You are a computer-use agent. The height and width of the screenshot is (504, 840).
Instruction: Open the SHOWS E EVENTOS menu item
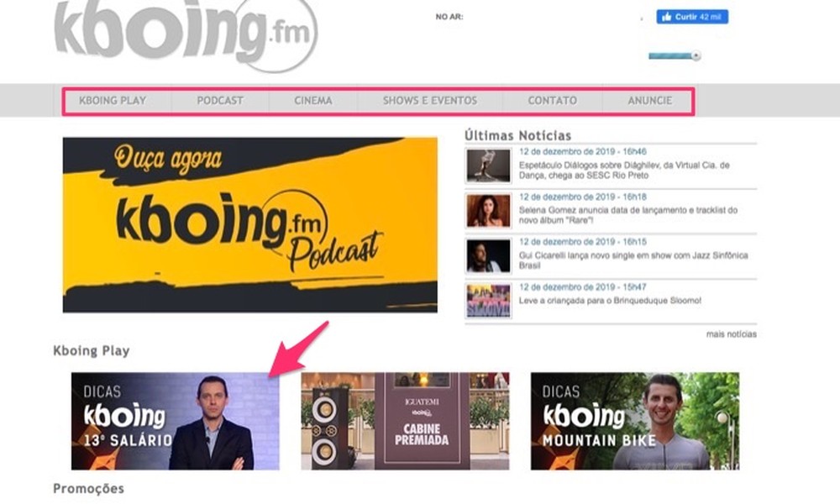429,100
